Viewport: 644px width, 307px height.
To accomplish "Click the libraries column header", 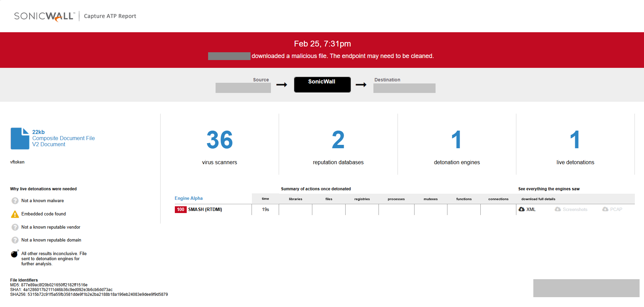I will coord(296,199).
